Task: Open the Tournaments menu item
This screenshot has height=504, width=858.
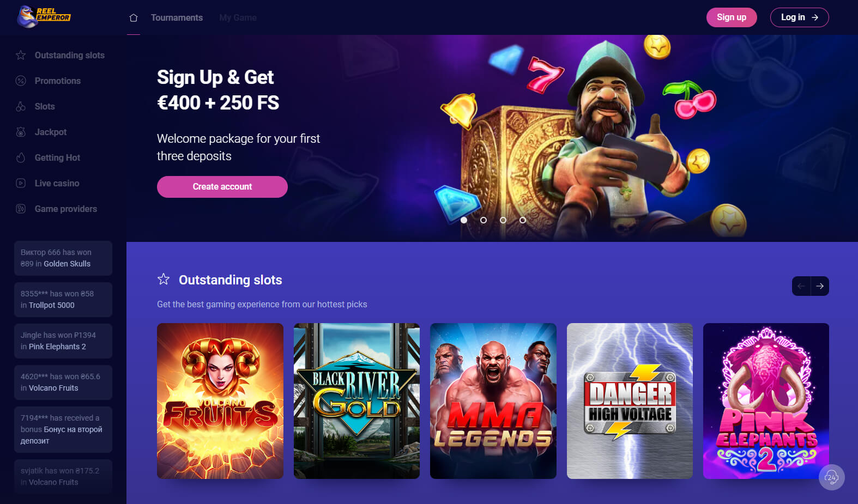Action: (x=177, y=18)
